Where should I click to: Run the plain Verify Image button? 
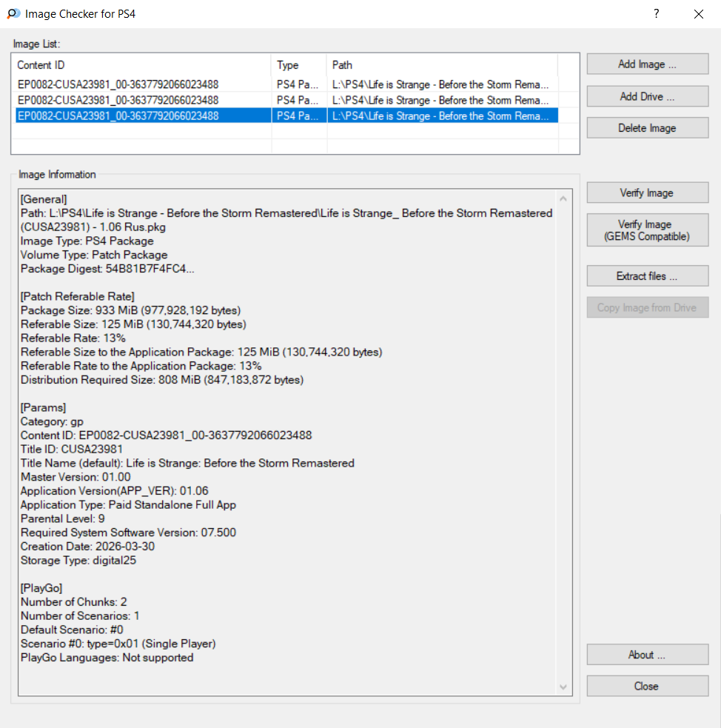tap(647, 193)
